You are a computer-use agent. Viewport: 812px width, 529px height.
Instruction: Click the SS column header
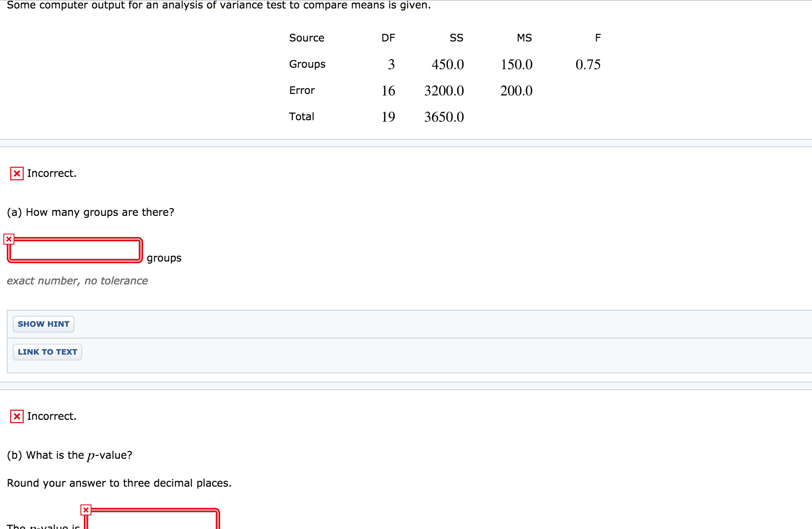pos(456,38)
